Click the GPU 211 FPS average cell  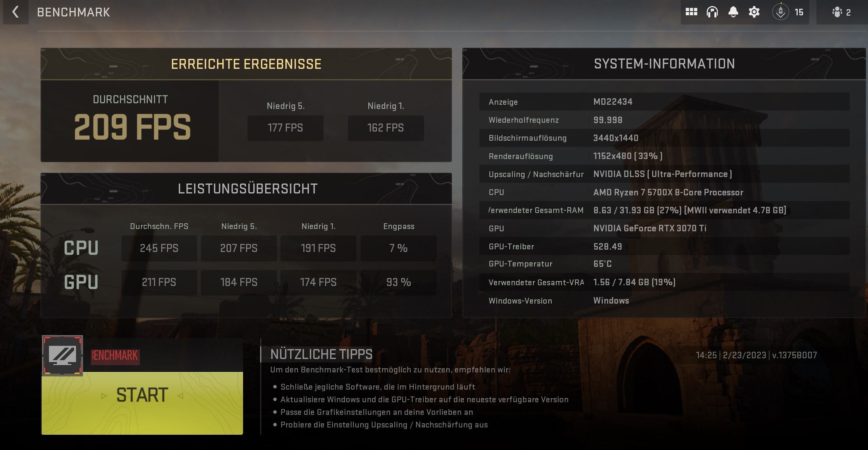[x=159, y=283]
